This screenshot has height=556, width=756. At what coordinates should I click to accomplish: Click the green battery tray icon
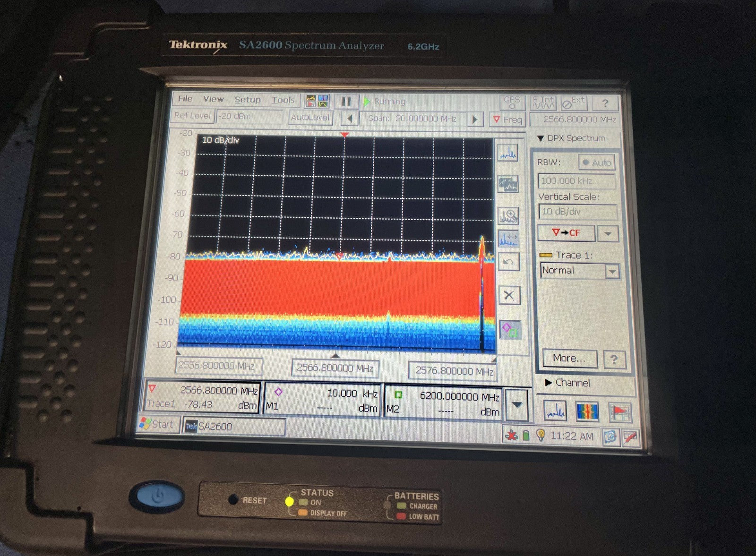click(526, 435)
